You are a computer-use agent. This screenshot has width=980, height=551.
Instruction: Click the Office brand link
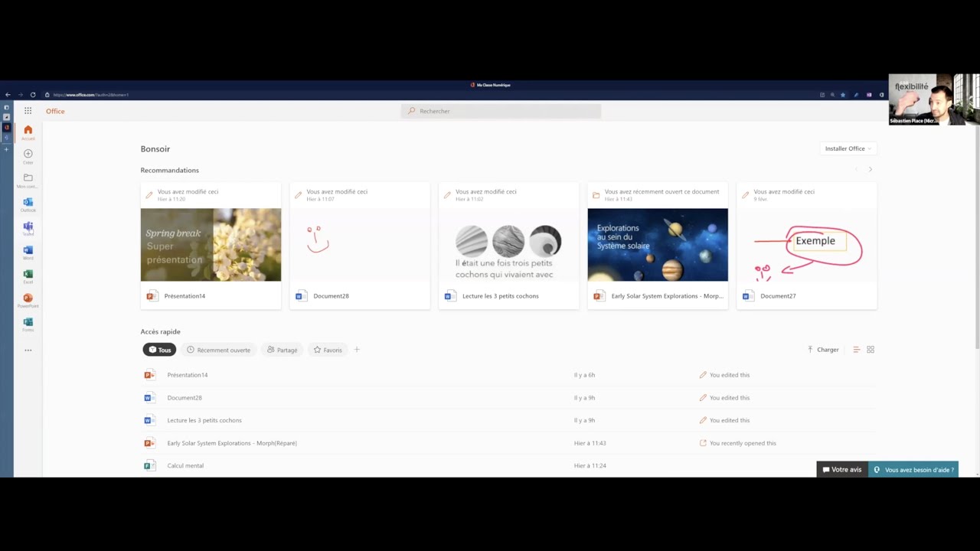[55, 111]
